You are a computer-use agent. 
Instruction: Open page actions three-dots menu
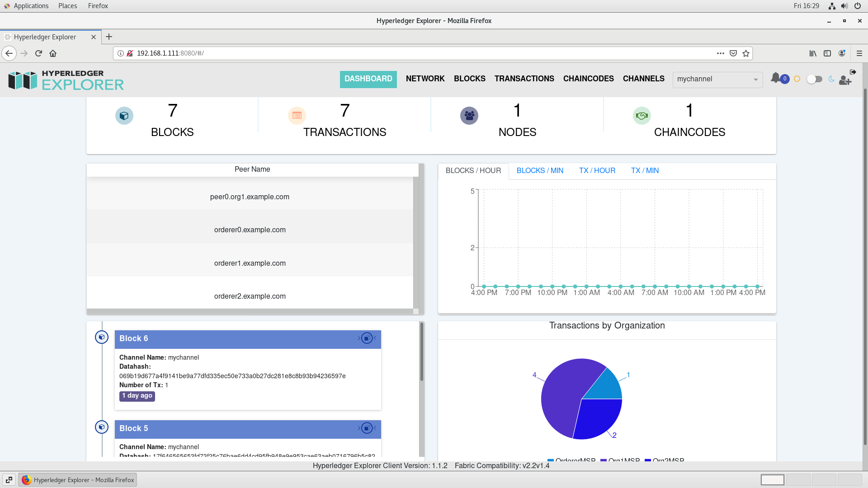click(x=721, y=53)
